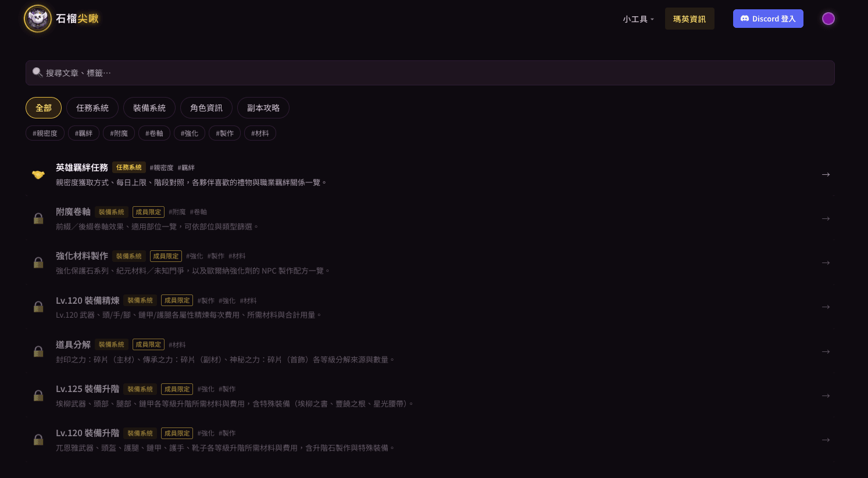Image resolution: width=868 pixels, height=478 pixels.
Task: Toggle the #材料 tag chip
Action: (260, 133)
